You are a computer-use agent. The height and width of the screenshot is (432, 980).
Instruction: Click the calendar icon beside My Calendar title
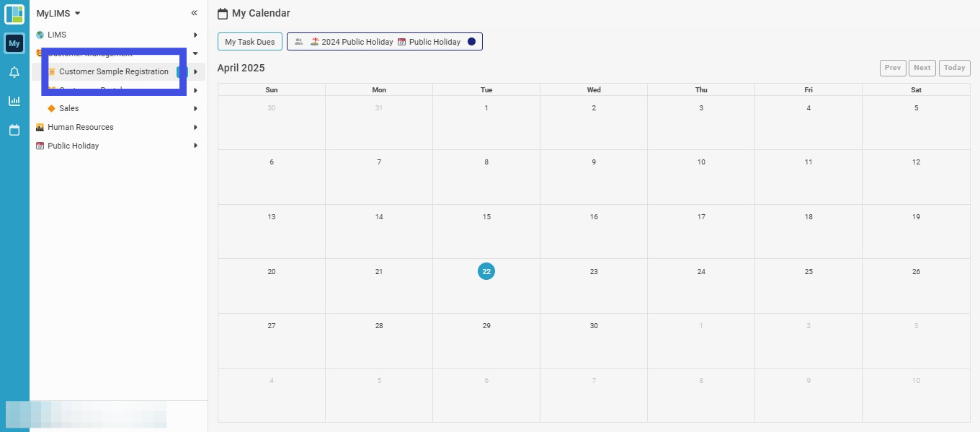[223, 14]
